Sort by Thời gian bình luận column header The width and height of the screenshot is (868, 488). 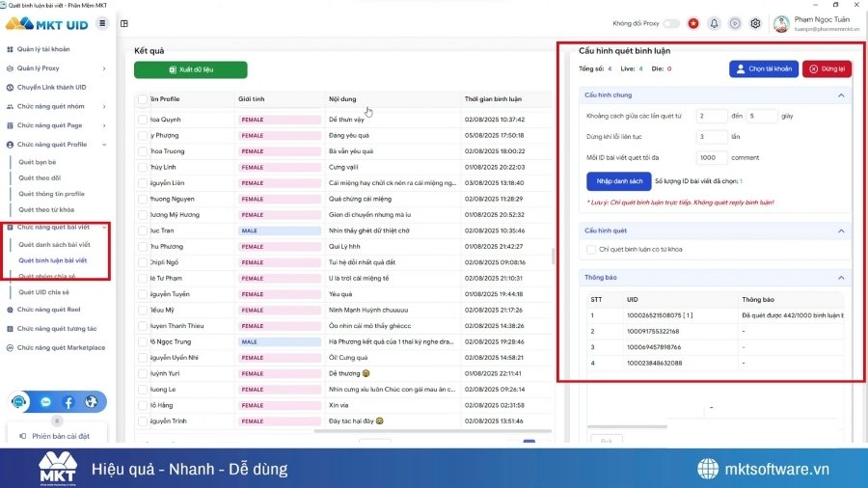tap(493, 99)
